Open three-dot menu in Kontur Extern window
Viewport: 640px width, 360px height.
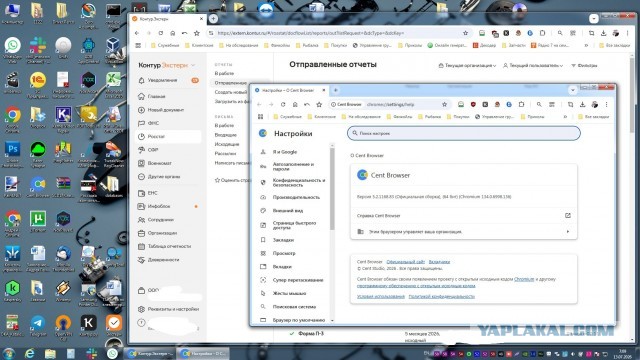pos(627,33)
